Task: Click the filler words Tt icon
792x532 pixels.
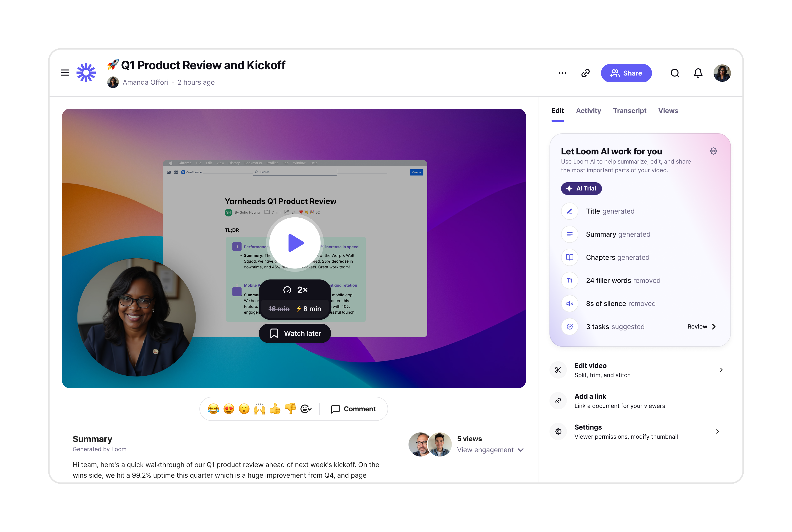Action: (569, 281)
